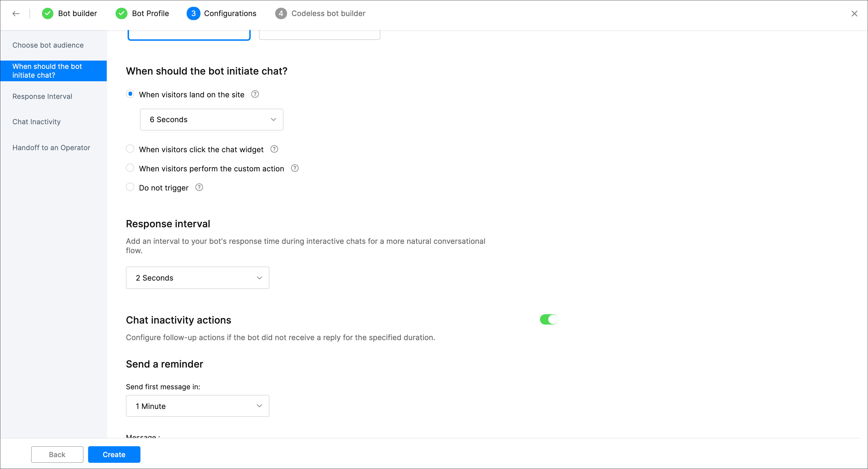Close the bot setup wizard
Image resolution: width=868 pixels, height=469 pixels.
[x=854, y=13]
